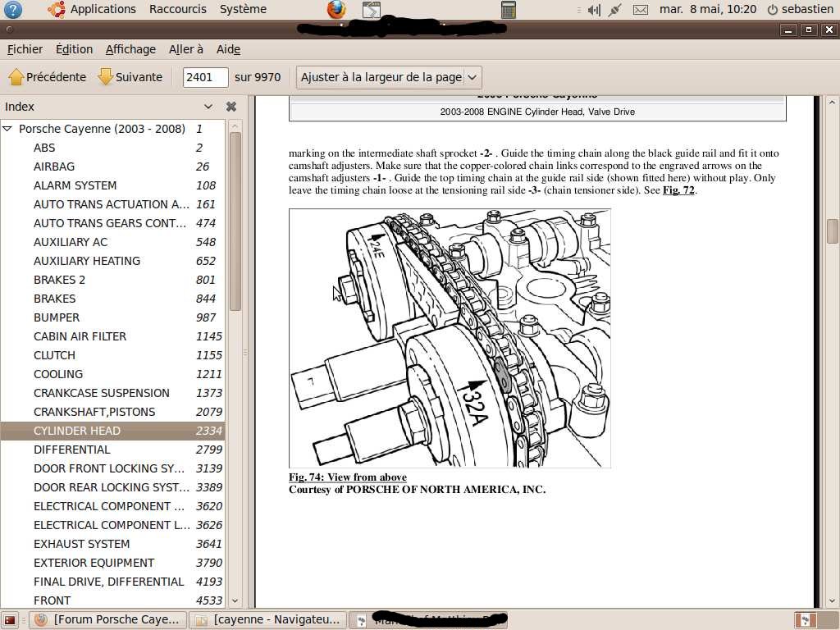This screenshot has height=630, width=840.
Task: Click the page number field showing 2401
Action: coord(205,77)
